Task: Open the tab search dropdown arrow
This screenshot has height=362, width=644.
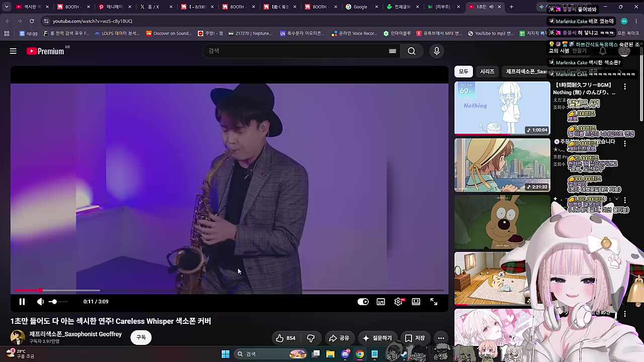Action: tap(6, 7)
